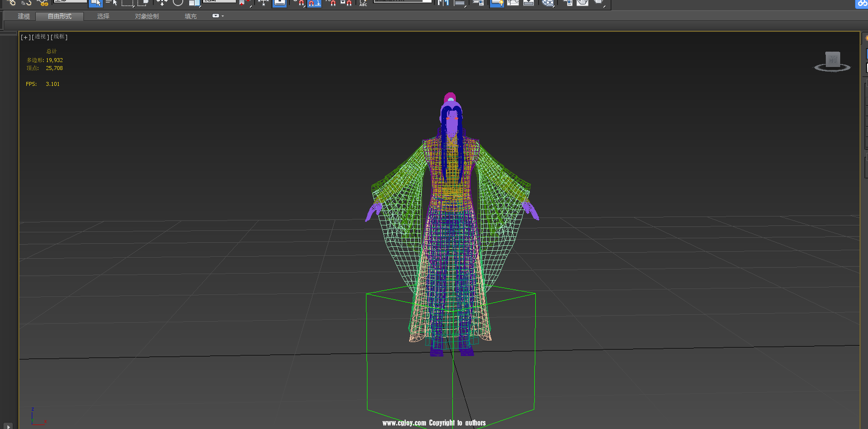This screenshot has width=868, height=429.
Task: Expand the ribbon options dropdown arrow
Action: pyautogui.click(x=218, y=16)
